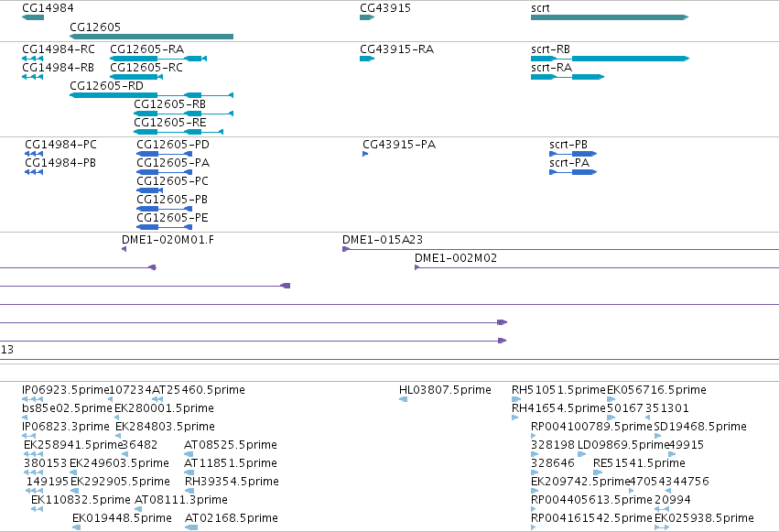Click EST EK249603.5prime
This screenshot has height=532, width=779.
coord(73,472)
